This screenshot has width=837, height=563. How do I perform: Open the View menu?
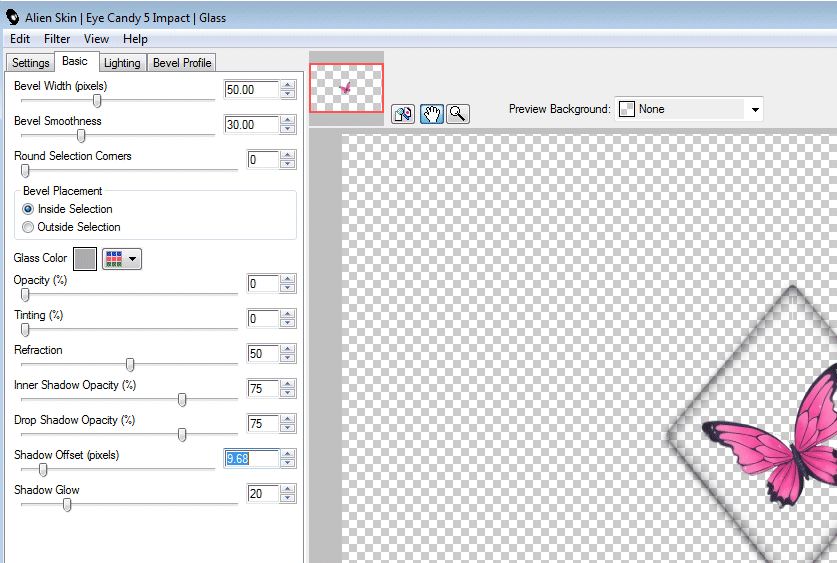coord(96,39)
